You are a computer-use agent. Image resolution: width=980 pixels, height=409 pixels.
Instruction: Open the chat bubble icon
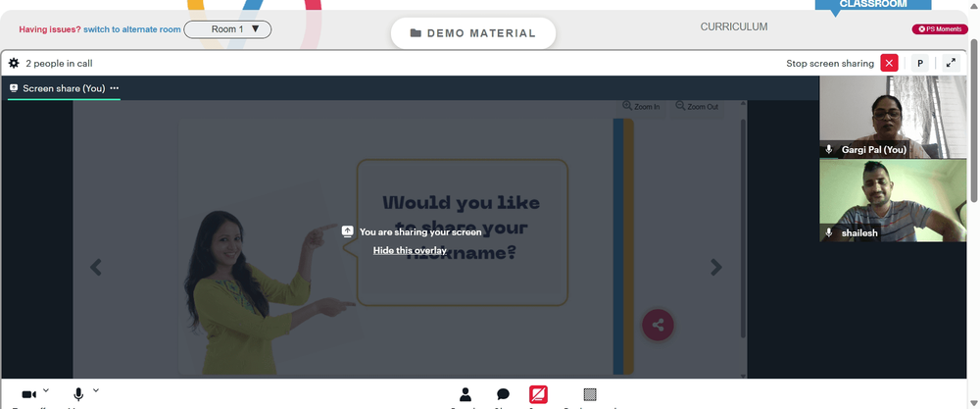pyautogui.click(x=503, y=394)
